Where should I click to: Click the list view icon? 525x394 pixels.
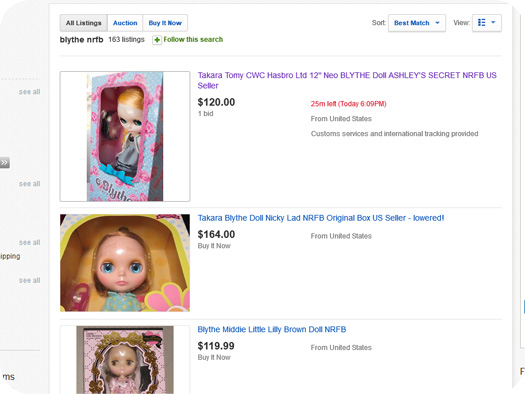point(481,23)
